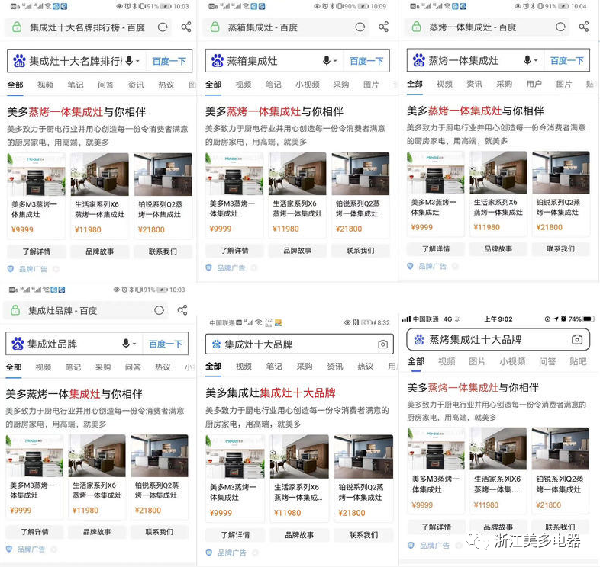Viewport: 600px width, 567px height.
Task: Tap share icon beside 蒸烤一体集成灶 address bar
Action: pos(584,26)
